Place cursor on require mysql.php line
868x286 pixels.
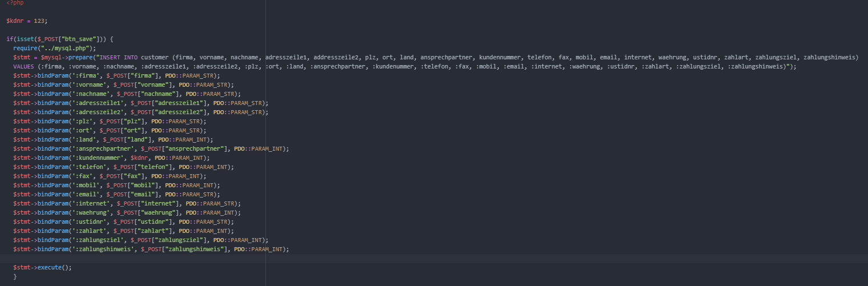point(55,49)
